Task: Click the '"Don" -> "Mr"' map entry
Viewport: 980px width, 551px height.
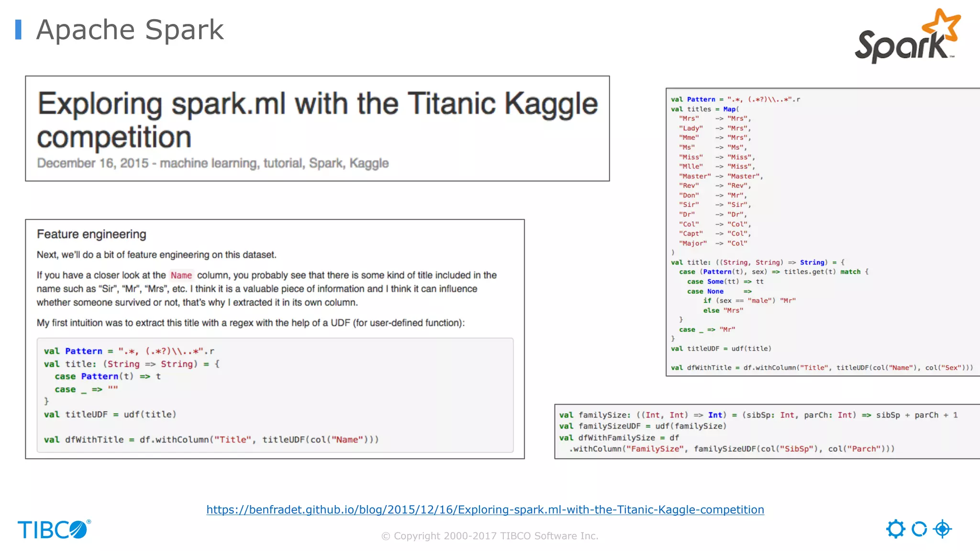Action: (x=713, y=196)
